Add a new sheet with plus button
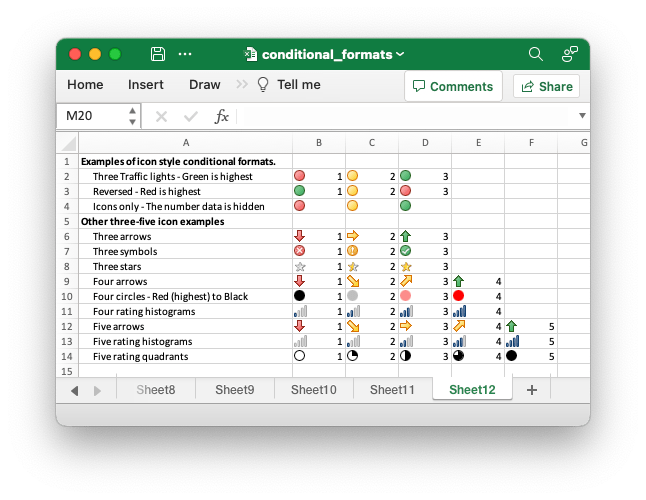Screen dimensions: 646x500 (x=532, y=390)
